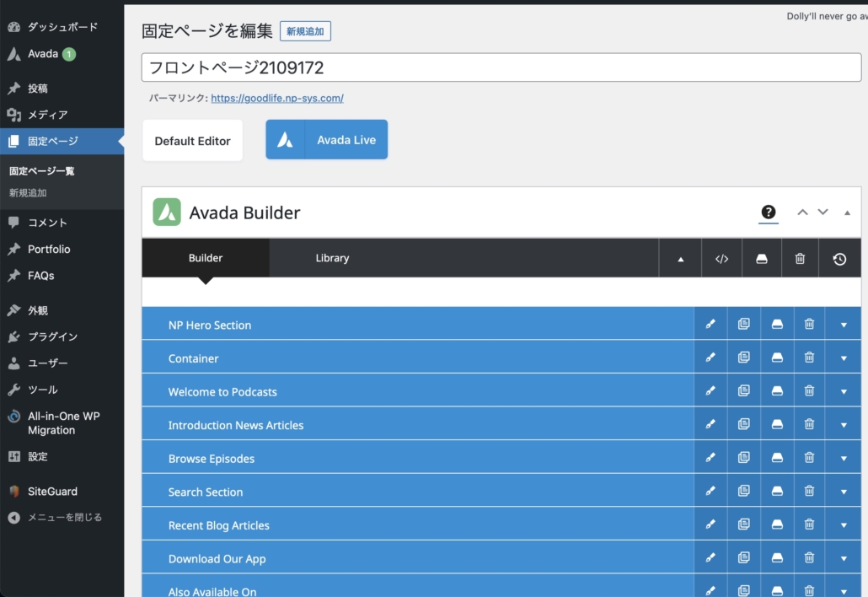Edit the Download Our App container
This screenshot has width=868, height=597.
(x=710, y=557)
